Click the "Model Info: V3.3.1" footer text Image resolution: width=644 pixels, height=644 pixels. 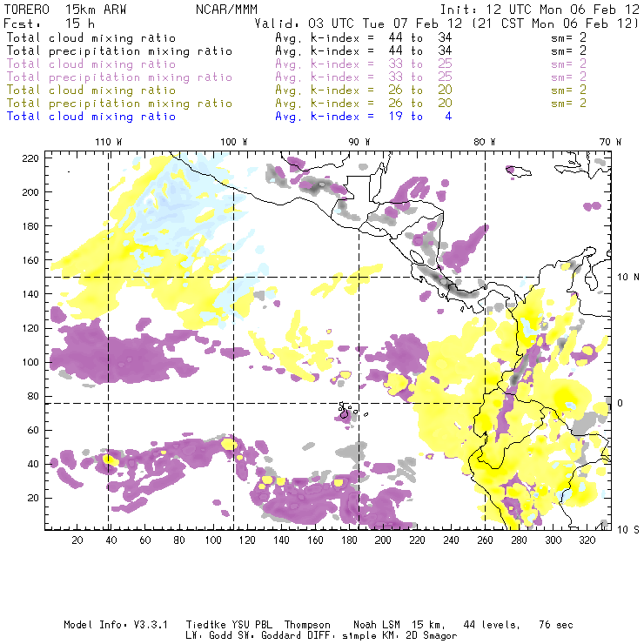click(116, 625)
